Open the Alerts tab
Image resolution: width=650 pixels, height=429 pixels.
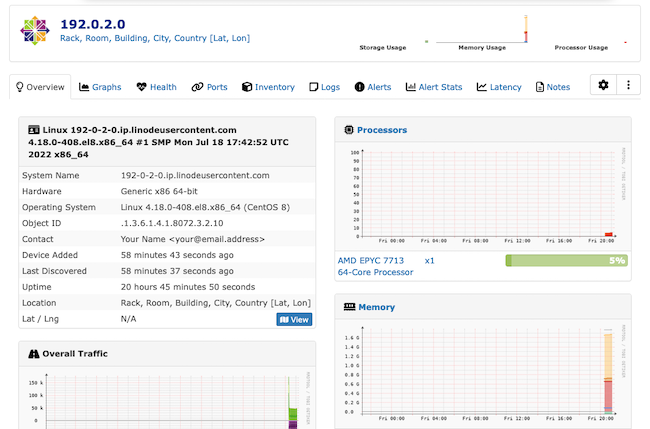(x=373, y=87)
